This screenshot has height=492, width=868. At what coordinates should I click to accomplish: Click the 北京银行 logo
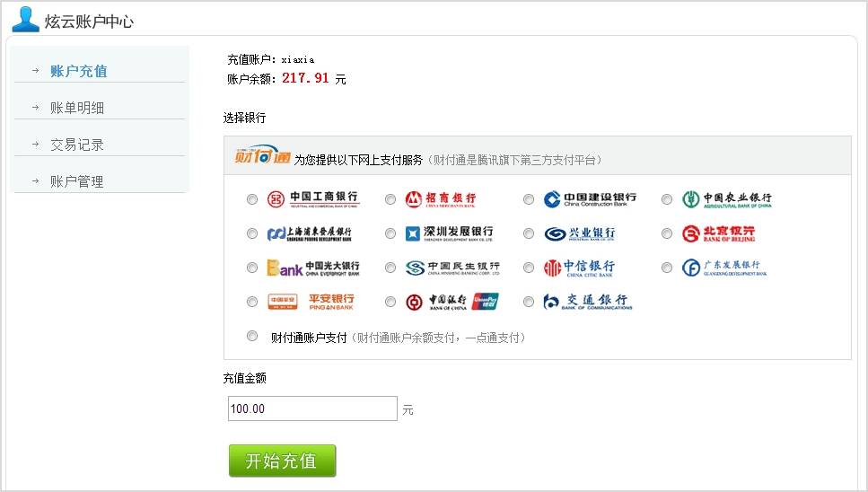pyautogui.click(x=718, y=233)
